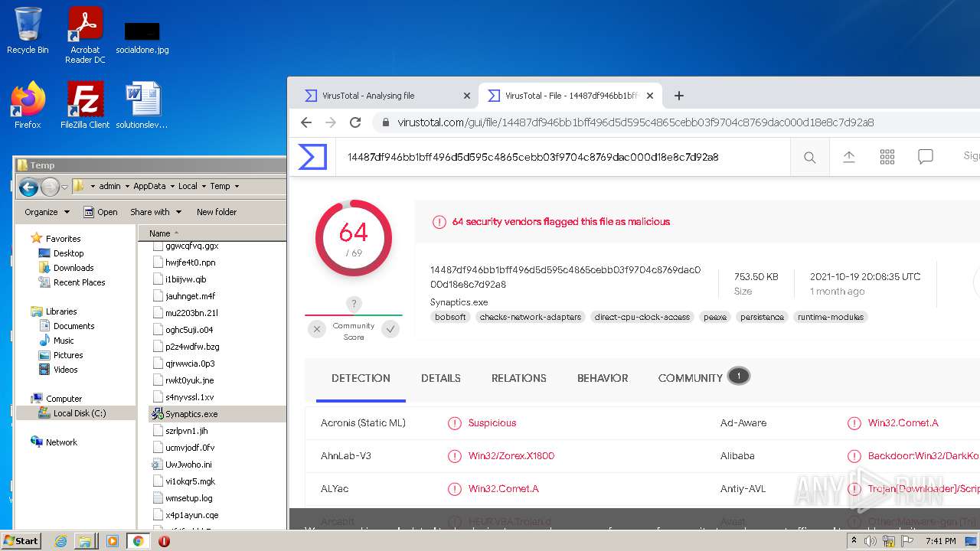The height and width of the screenshot is (551, 980).
Task: Select UwJwoho.ini in file list
Action: coord(188,465)
